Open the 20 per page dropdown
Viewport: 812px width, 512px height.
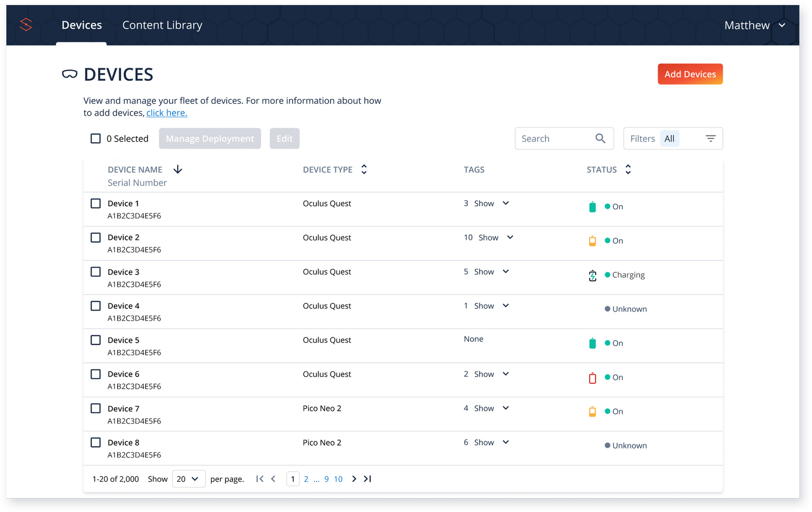point(189,479)
